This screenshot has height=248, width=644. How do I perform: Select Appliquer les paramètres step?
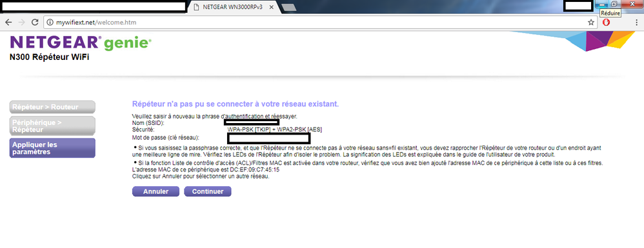point(52,148)
